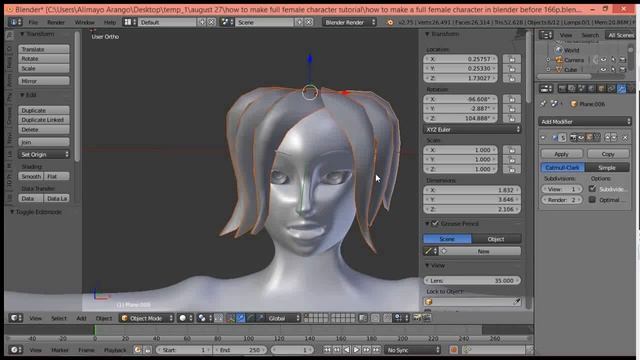Open the Global orientation dropdown
Viewport: 640px width, 360px height.
pyautogui.click(x=283, y=318)
